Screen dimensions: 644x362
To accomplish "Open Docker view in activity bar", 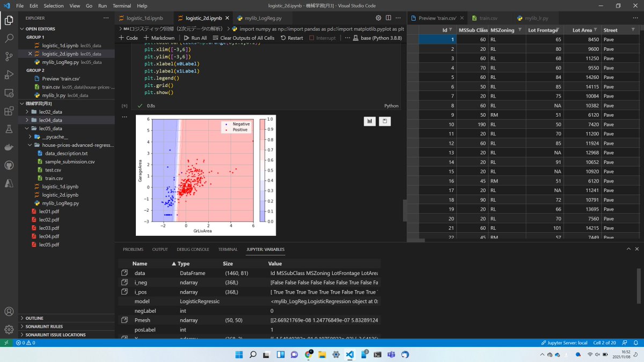I will [x=9, y=147].
